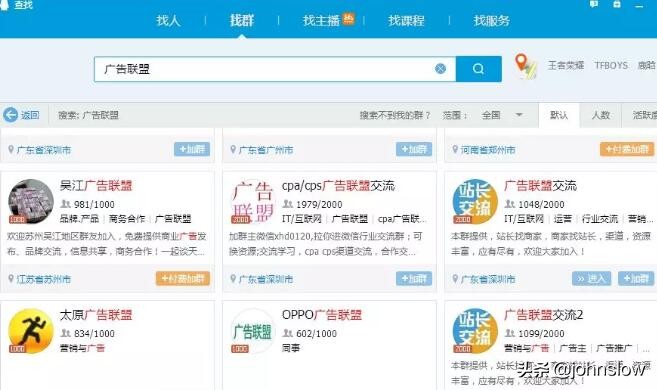Open the 太原广告联盟 running man avatar

(31, 331)
